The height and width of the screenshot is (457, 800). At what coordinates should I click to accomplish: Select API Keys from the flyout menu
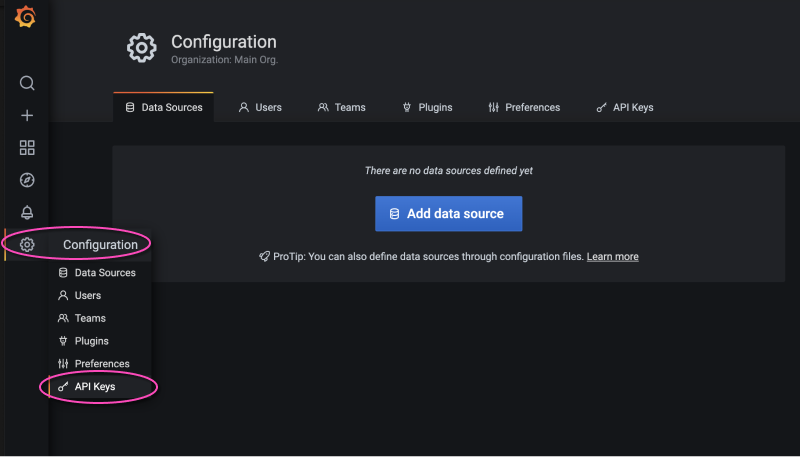coord(95,386)
